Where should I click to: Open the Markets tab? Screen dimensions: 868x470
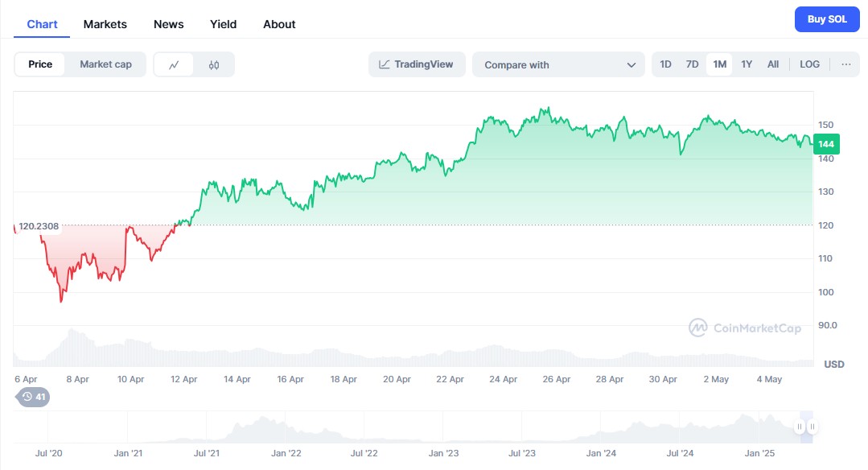(x=105, y=24)
